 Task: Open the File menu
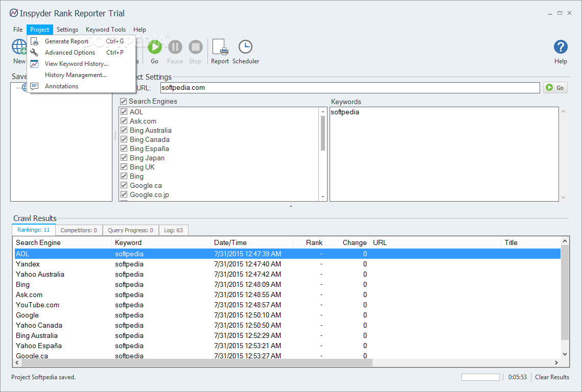pyautogui.click(x=18, y=29)
